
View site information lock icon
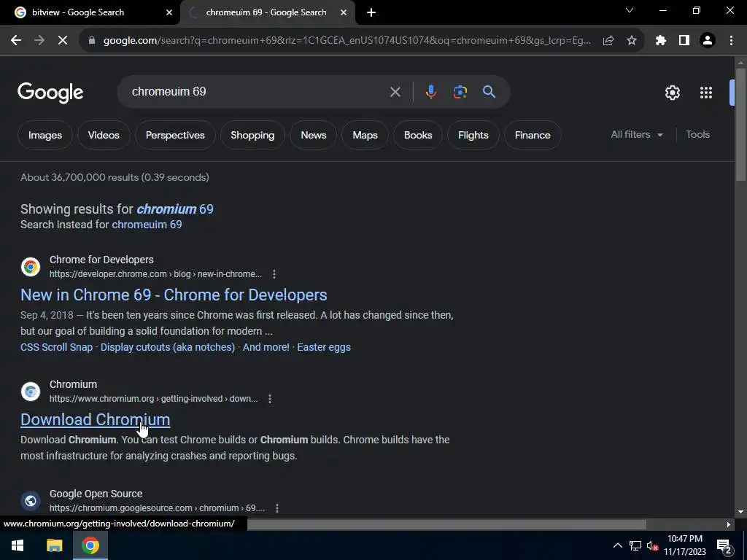click(x=92, y=41)
